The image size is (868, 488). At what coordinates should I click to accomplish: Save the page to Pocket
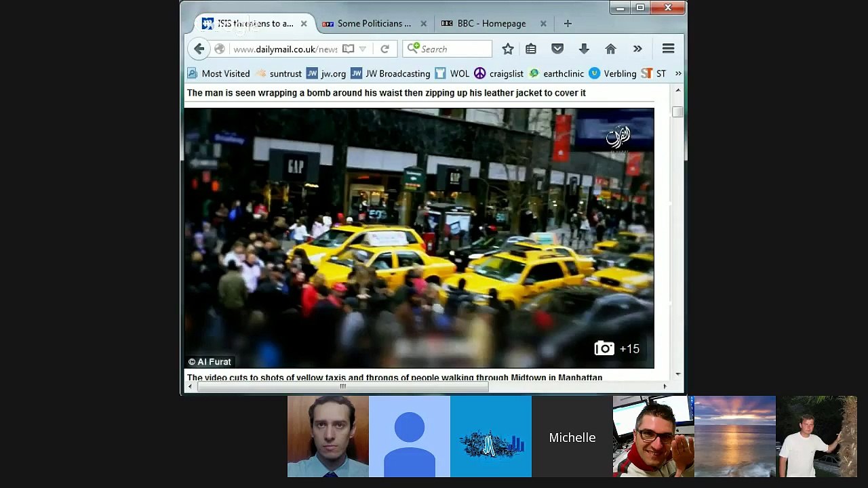[x=557, y=49]
